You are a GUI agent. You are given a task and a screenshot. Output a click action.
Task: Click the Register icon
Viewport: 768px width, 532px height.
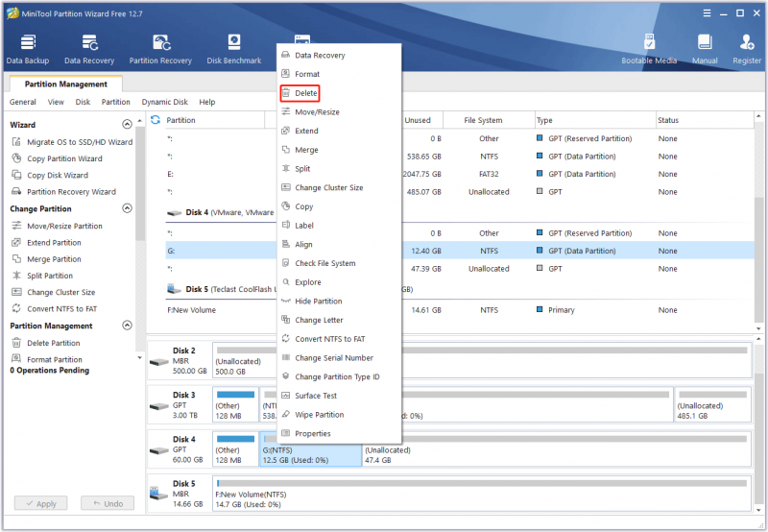[747, 50]
